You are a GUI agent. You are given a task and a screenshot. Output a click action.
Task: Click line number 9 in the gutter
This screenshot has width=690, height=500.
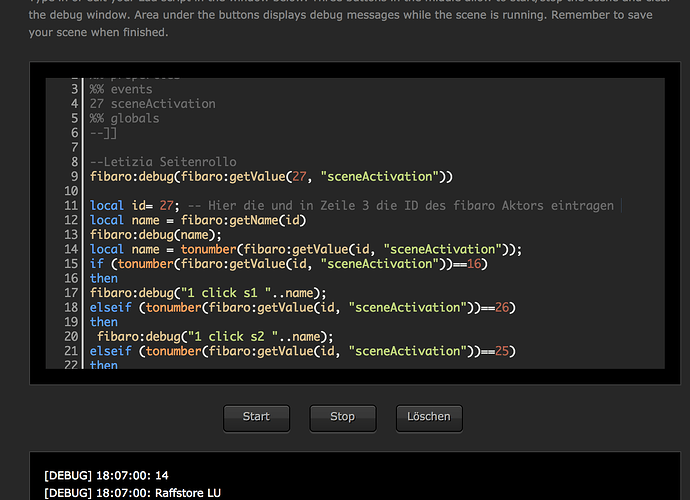(x=73, y=177)
